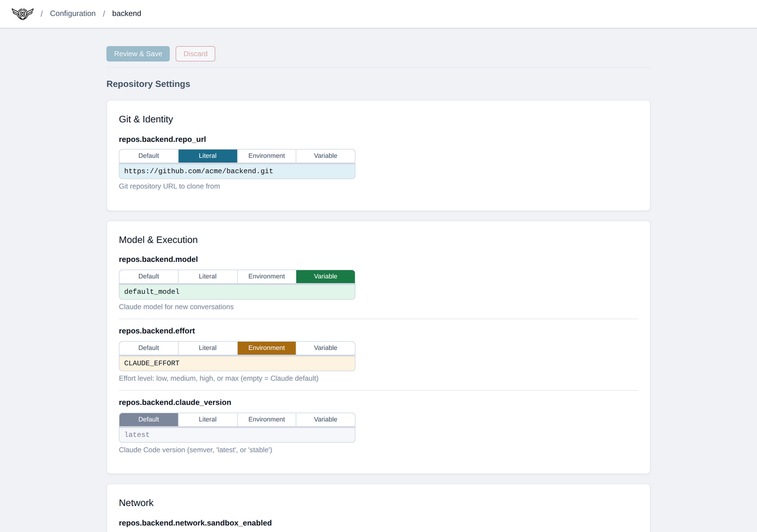This screenshot has height=532, width=757.
Task: Click the winged logo in the breadcrumb bar
Action: [x=22, y=14]
